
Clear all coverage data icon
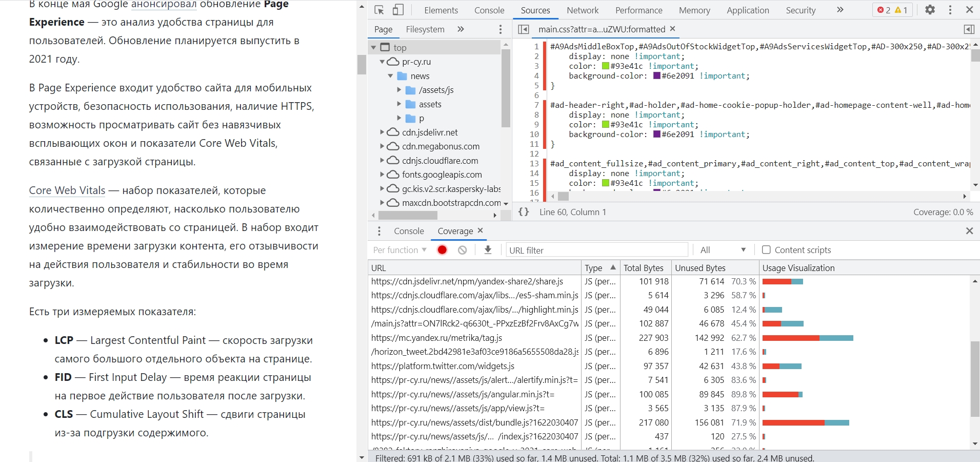pos(463,250)
